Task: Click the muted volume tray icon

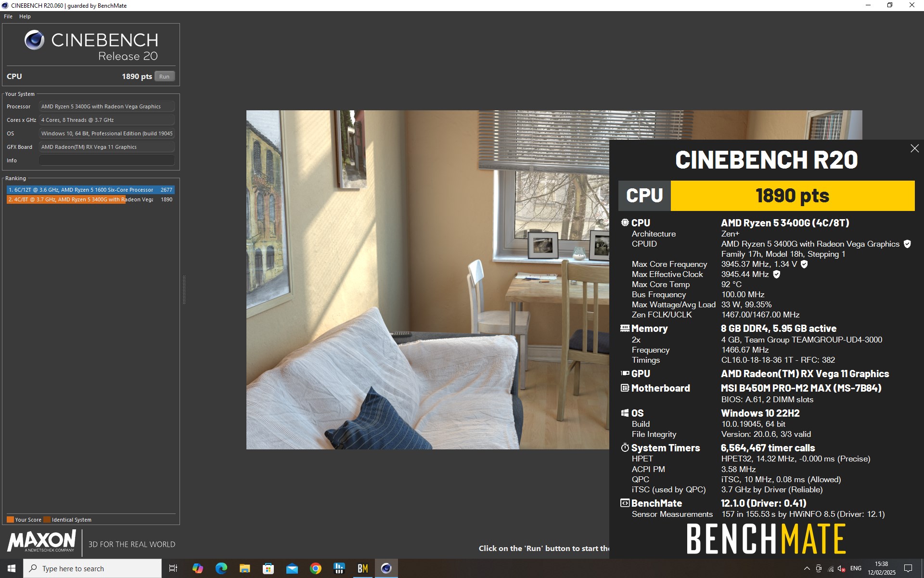Action: click(842, 569)
